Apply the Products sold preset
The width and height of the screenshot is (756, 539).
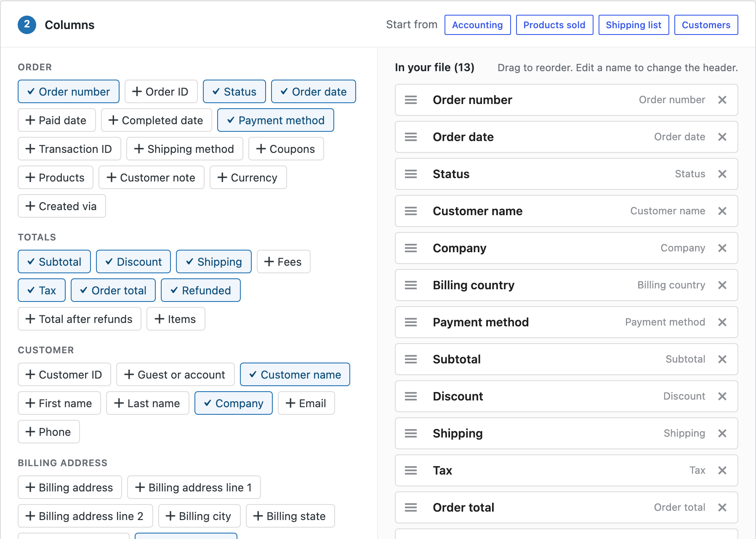pos(555,25)
